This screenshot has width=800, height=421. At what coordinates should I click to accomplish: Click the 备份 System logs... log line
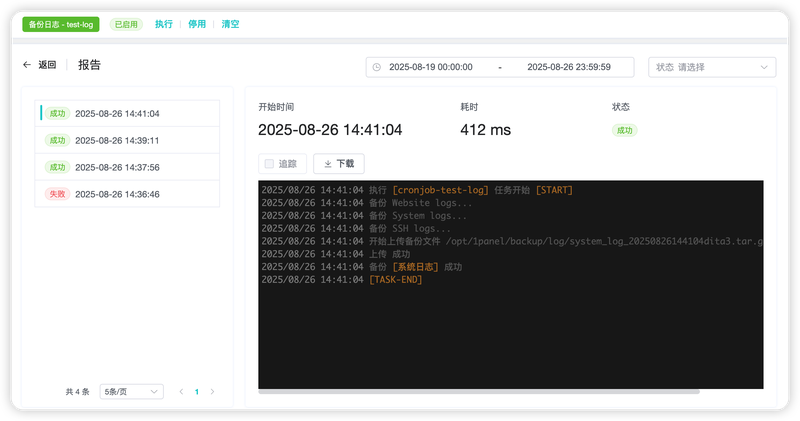(364, 216)
